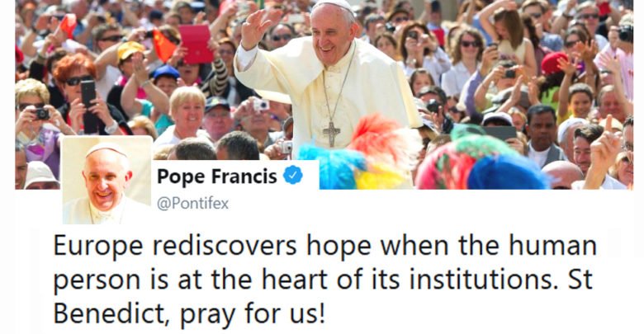Viewport: 644px width, 334px height.
Task: Click the pectoral cross on the Pope's chest
Action: (332, 134)
